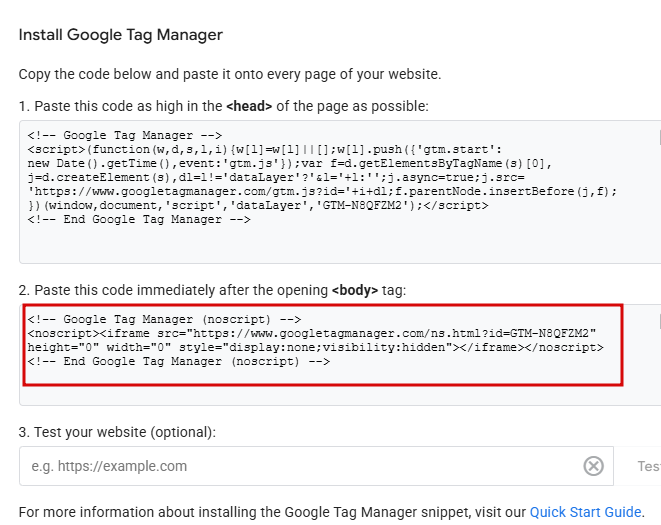The image size is (661, 525).
Task: Focus the example.com website URL input
Action: 300,466
